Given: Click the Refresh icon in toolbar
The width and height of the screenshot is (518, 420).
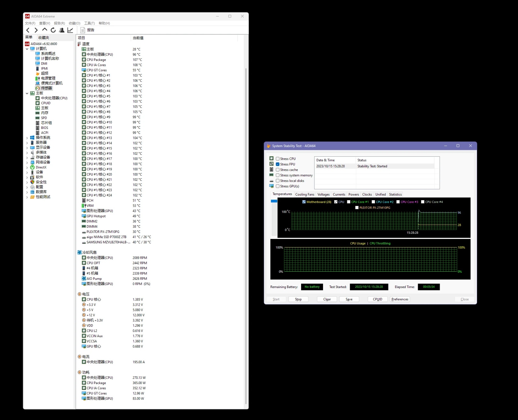Looking at the screenshot, I should tap(53, 30).
